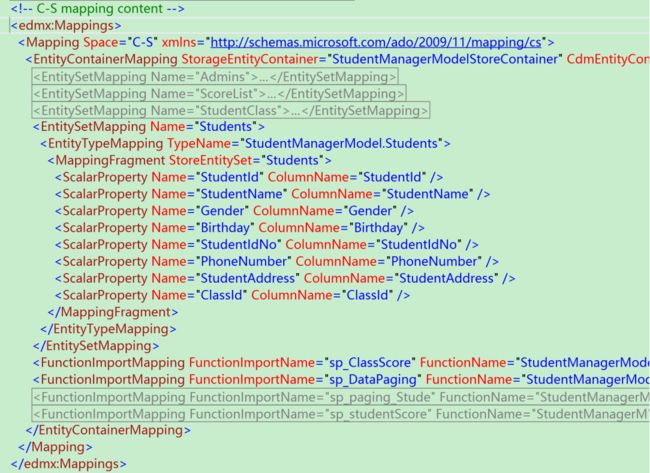This screenshot has width=650, height=473.
Task: Click the C-S mapping content comment
Action: click(97, 9)
